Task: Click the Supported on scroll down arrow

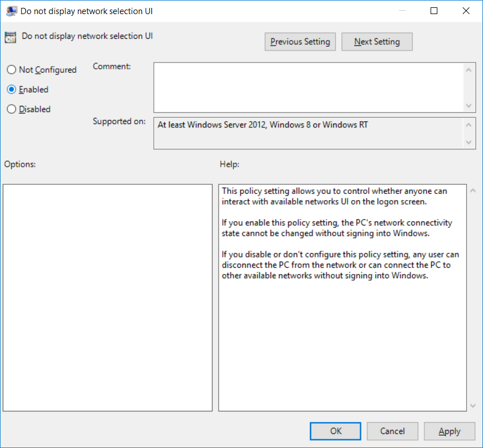Action: [469, 143]
